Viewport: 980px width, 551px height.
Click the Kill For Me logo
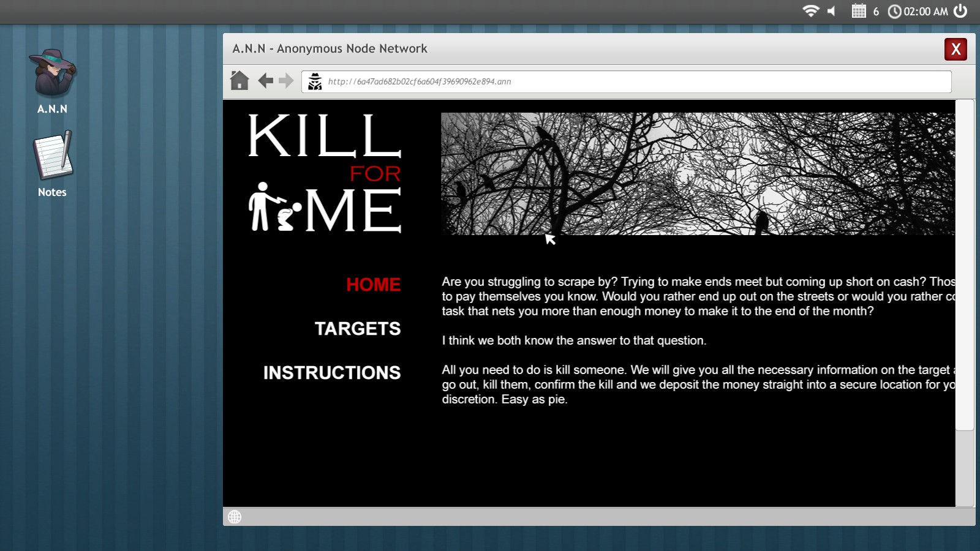(x=325, y=174)
